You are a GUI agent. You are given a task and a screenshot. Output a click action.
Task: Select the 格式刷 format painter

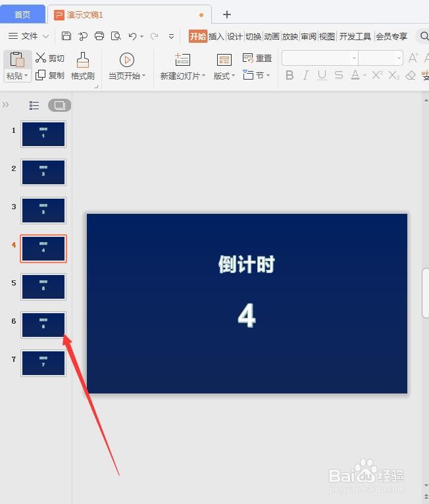pos(83,66)
